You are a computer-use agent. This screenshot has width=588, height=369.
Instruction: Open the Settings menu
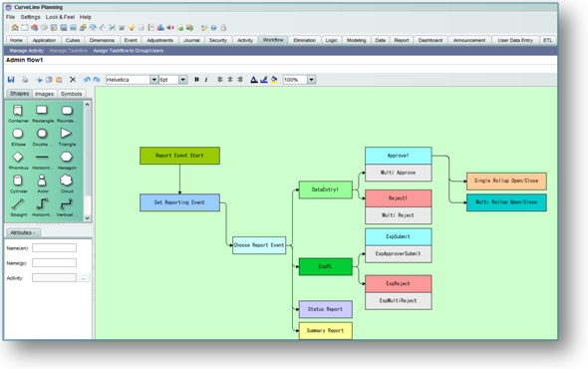tap(30, 17)
